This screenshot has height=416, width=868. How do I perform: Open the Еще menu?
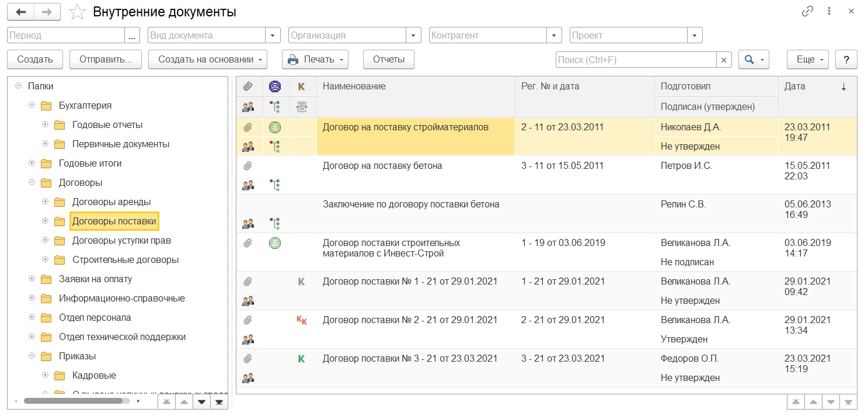pyautogui.click(x=808, y=60)
